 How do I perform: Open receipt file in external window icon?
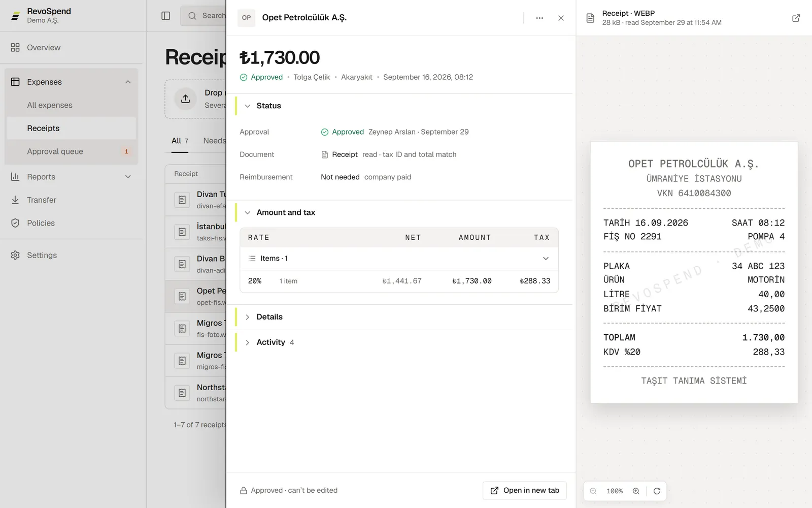point(796,18)
